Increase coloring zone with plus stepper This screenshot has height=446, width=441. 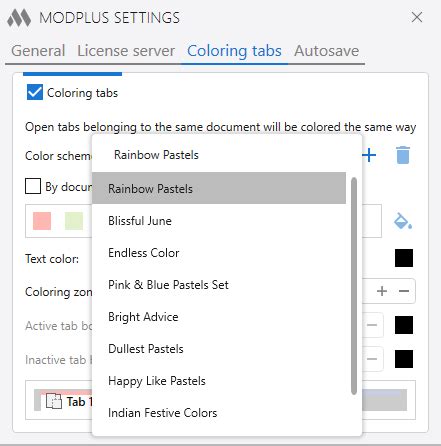(382, 291)
